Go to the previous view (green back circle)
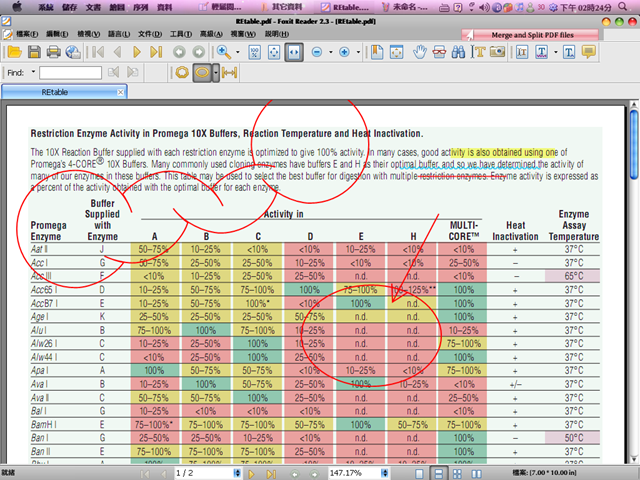 [179, 52]
